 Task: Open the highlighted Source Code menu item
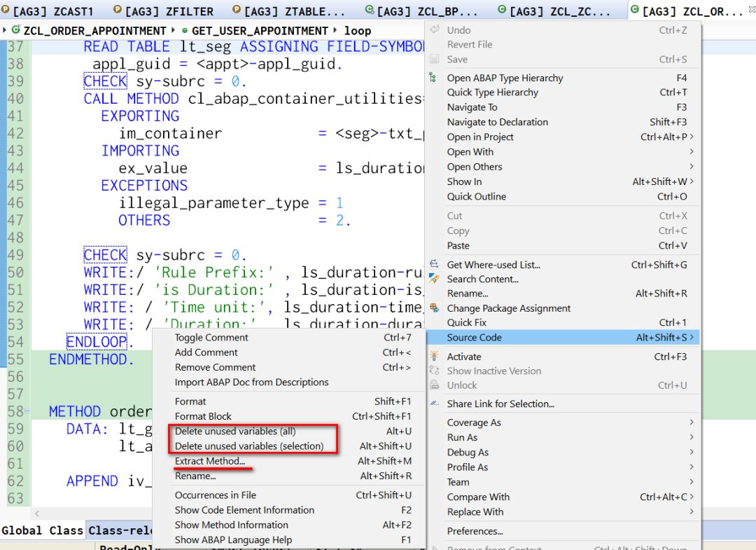click(563, 337)
